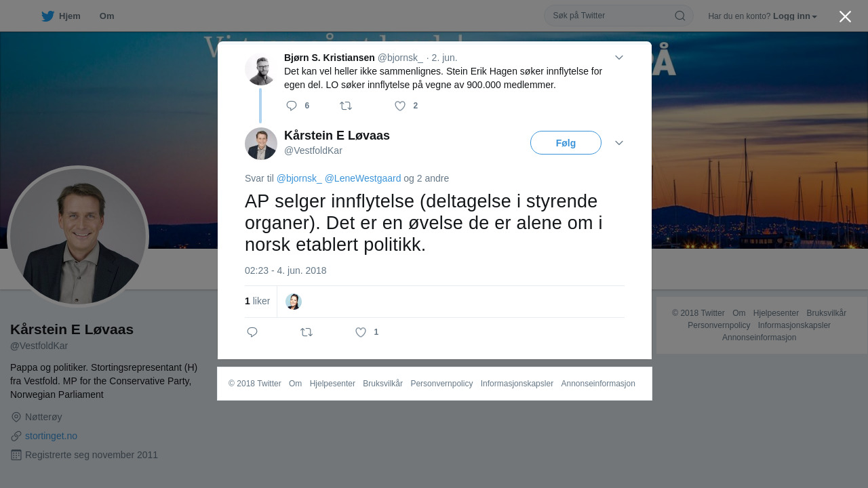The height and width of the screenshot is (488, 868).
Task: Like Bjørn's tweet with the heart icon
Action: (400, 106)
